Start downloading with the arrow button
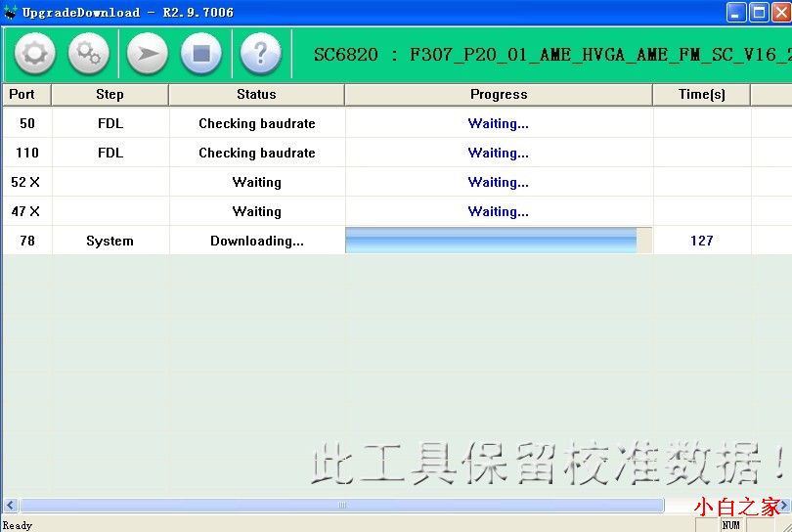The width and height of the screenshot is (792, 532). coord(147,54)
